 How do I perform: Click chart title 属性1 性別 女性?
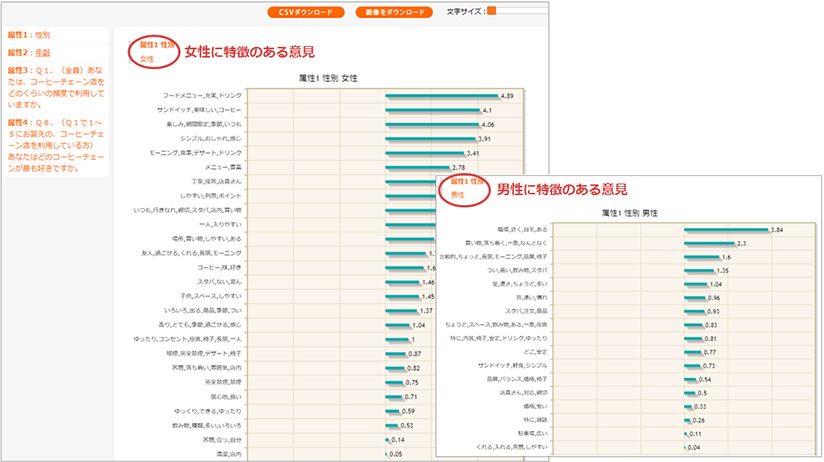pos(328,78)
